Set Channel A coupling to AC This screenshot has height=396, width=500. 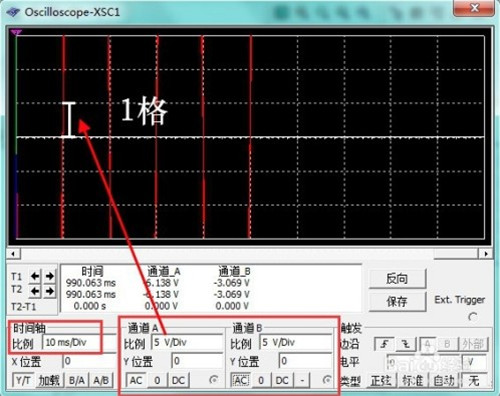(136, 380)
